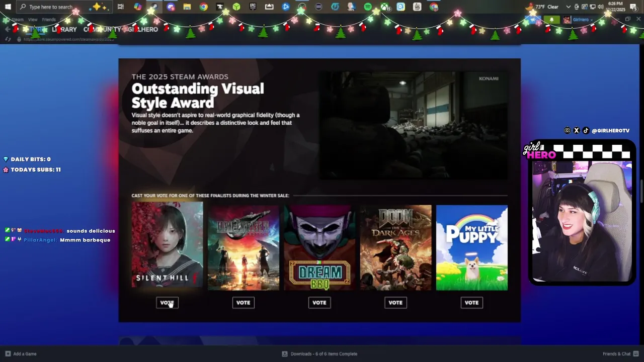Open the network icon in system tray
Screen dimensions: 644x362
(593, 7)
